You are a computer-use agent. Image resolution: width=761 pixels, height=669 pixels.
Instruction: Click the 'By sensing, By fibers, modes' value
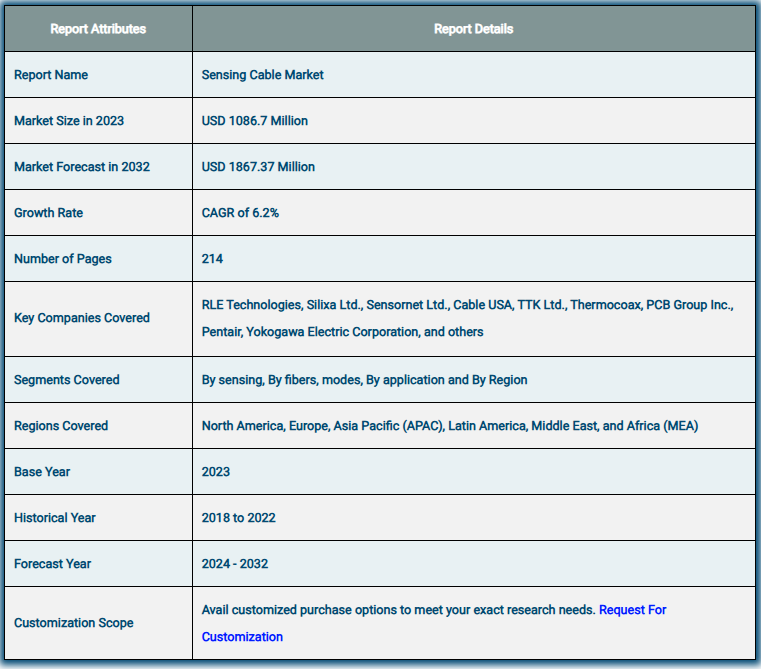[364, 380]
